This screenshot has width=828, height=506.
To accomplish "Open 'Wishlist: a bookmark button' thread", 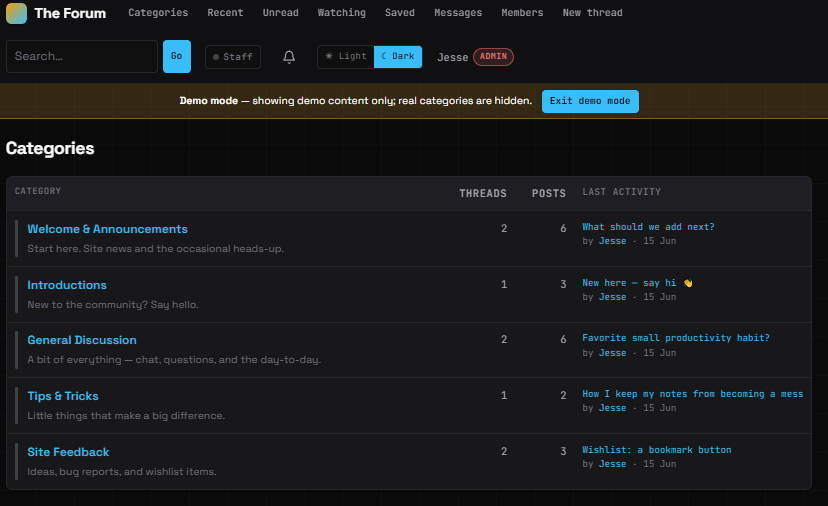I will tap(656, 450).
